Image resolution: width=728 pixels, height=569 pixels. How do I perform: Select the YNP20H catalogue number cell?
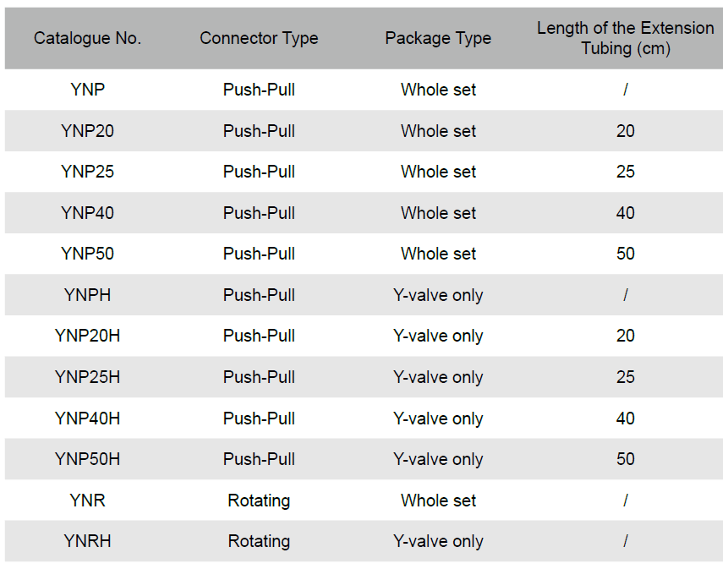pyautogui.click(x=87, y=336)
